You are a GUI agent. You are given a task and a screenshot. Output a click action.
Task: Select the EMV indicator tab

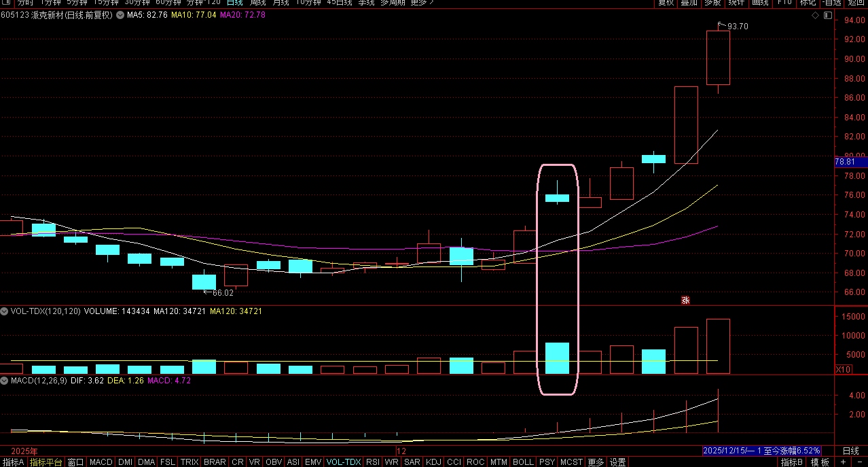[x=313, y=462]
